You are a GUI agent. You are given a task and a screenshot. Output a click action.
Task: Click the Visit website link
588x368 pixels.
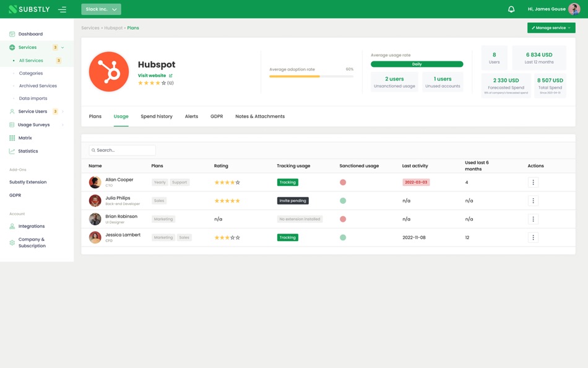[x=152, y=76]
